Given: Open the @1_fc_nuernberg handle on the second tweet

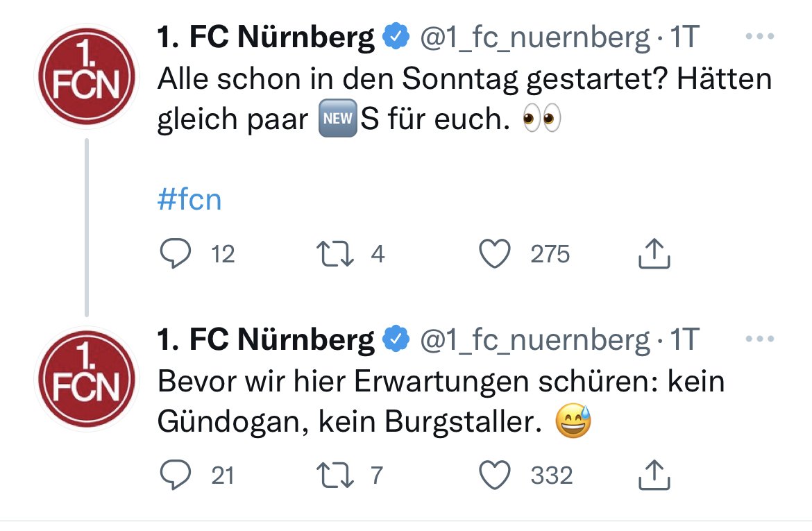Looking at the screenshot, I should pos(534,340).
